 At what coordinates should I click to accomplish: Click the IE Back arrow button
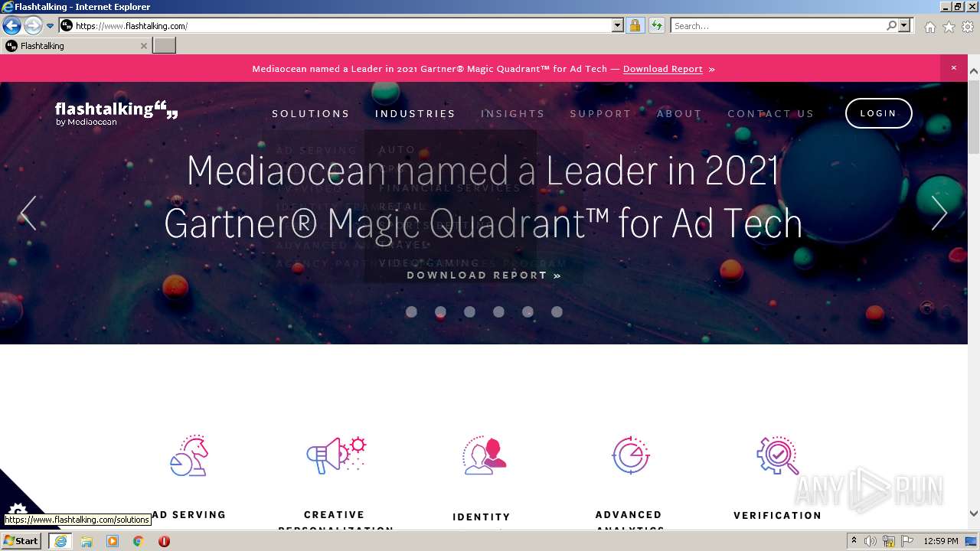[11, 26]
